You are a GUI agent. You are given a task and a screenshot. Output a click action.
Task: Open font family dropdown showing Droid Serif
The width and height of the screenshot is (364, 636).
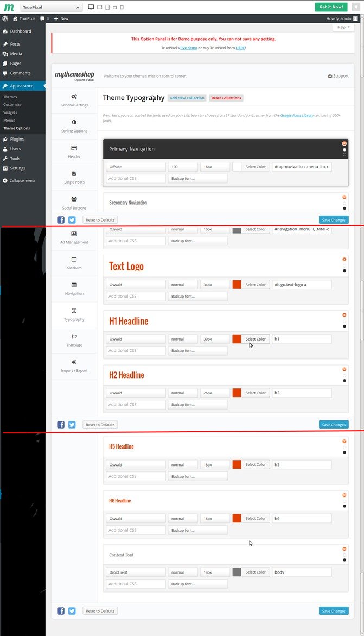(x=136, y=572)
